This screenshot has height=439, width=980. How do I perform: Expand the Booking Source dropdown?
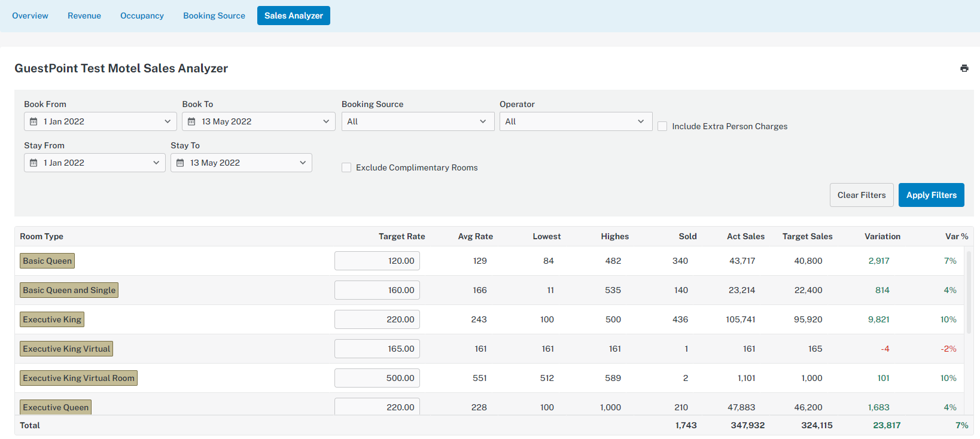(418, 121)
